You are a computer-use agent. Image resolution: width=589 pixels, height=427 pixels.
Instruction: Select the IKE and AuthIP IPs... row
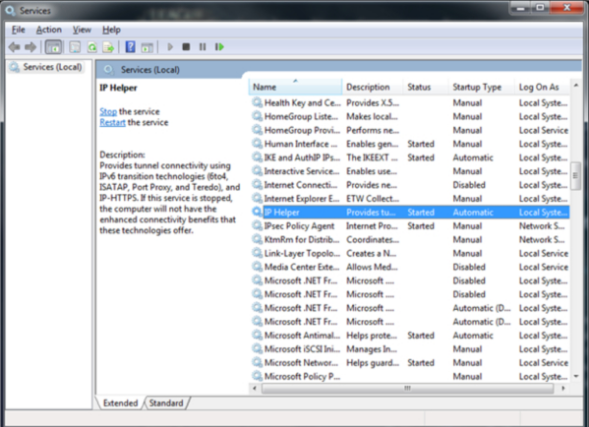point(410,158)
